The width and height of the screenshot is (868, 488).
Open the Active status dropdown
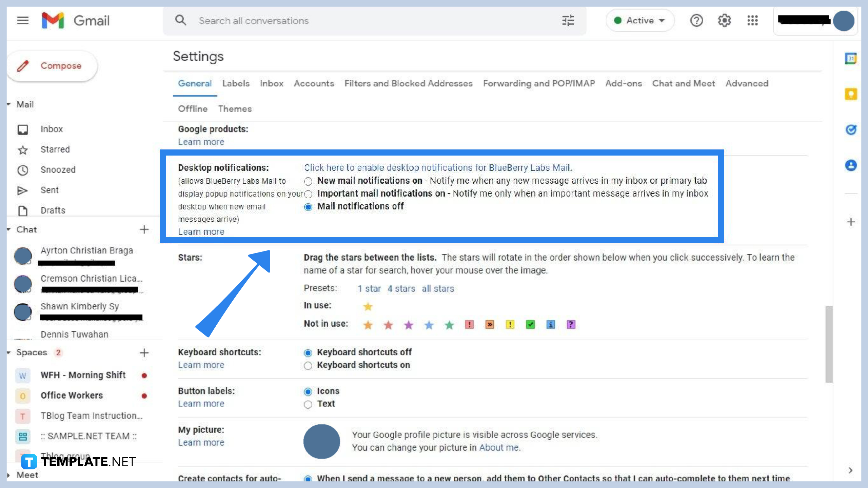[639, 20]
